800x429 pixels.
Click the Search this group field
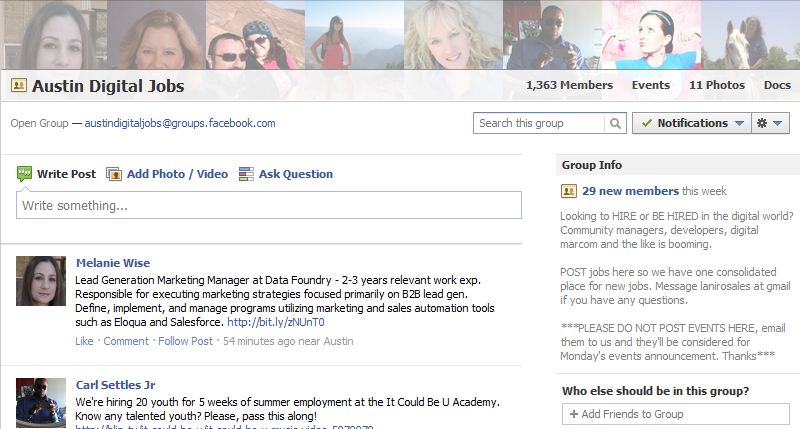click(x=540, y=124)
